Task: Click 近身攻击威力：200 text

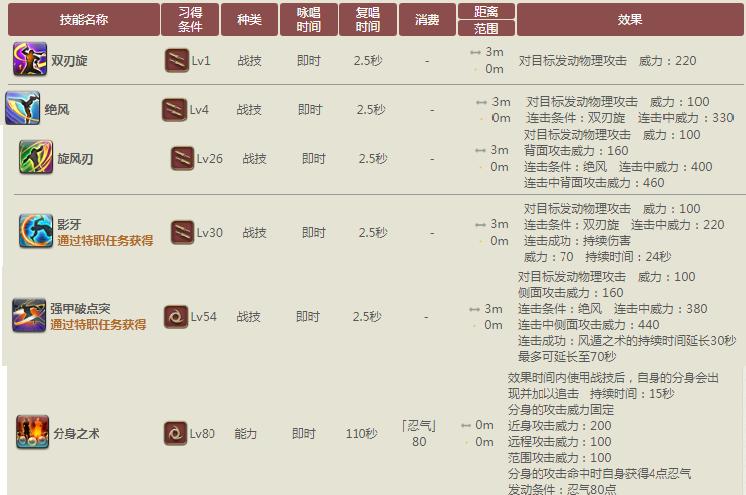Action: tap(560, 426)
